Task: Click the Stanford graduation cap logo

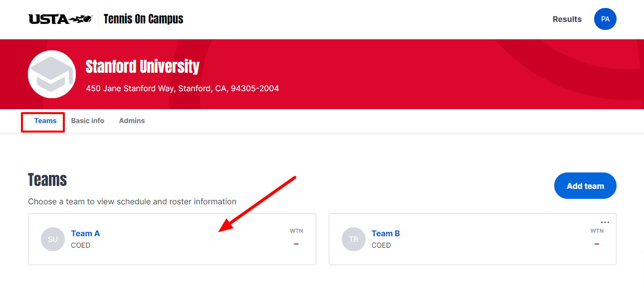Action: [52, 74]
